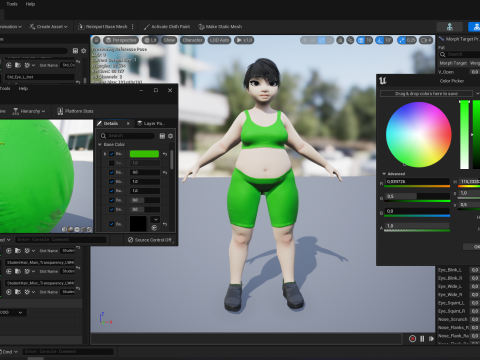
Task: Switch to the Layer Parameters tab
Action: [x=152, y=123]
